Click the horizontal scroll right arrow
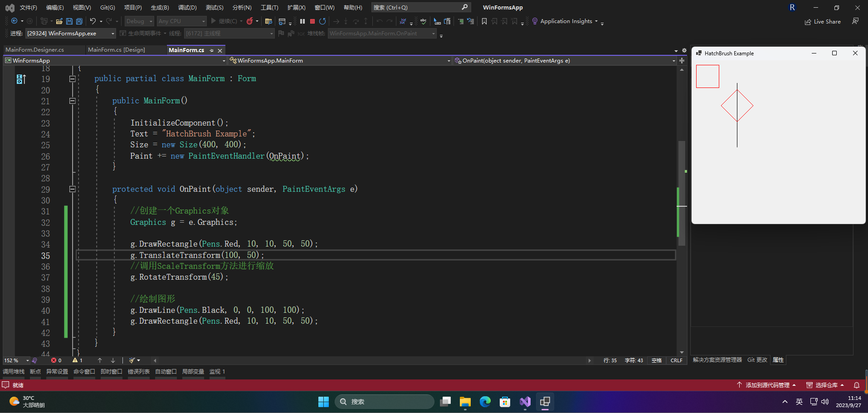 pos(590,360)
